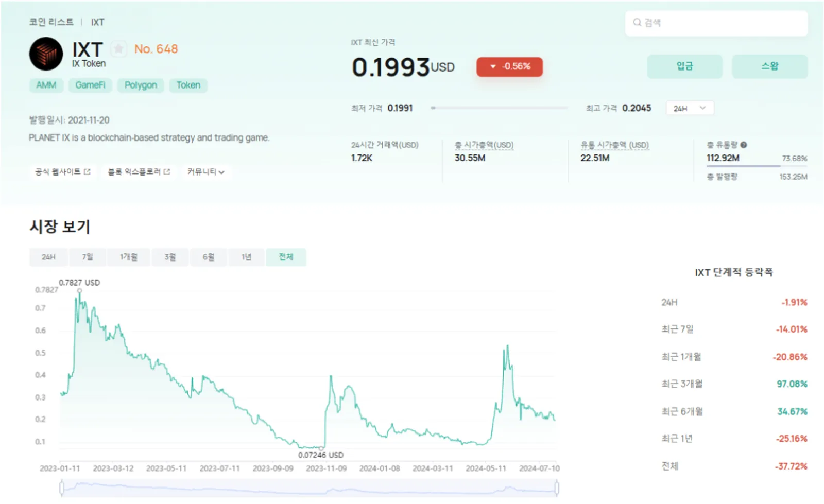Image resolution: width=824 pixels, height=504 pixels.
Task: Select the 1개월 chart tab
Action: click(129, 257)
